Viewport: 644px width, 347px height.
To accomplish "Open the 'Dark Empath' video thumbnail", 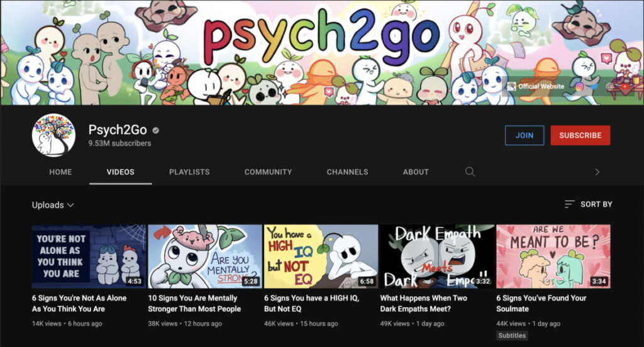I will (437, 256).
